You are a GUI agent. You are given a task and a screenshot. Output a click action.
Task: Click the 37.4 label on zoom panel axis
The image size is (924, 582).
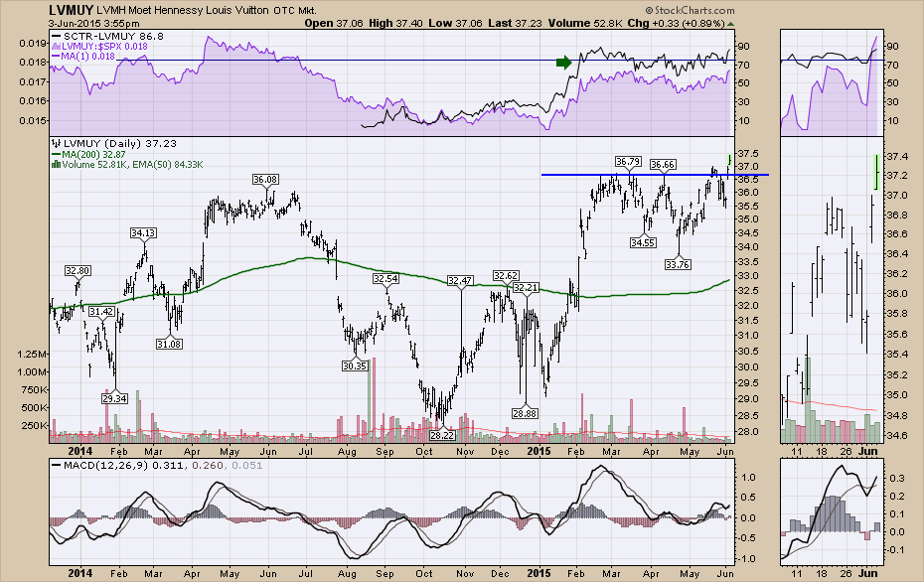(896, 156)
